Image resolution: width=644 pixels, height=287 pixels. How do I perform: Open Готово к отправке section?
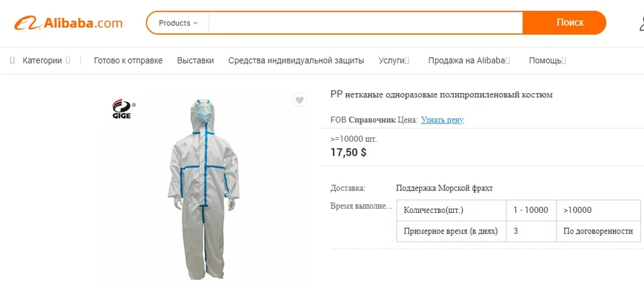[128, 60]
